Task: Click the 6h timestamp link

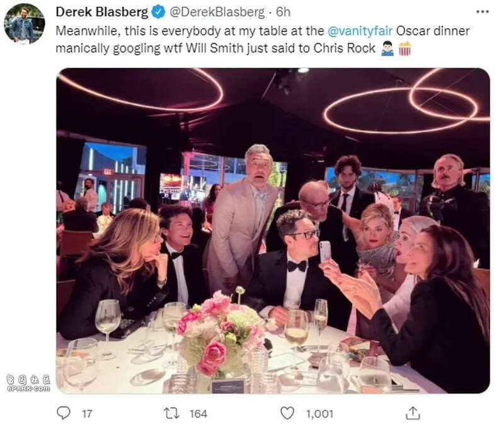Action: click(x=283, y=12)
